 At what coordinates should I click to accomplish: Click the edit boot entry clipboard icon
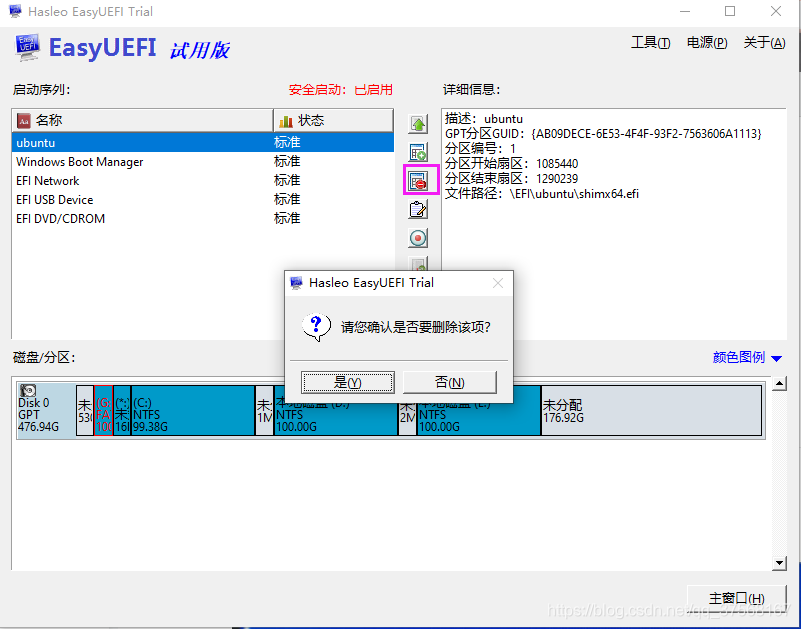tap(418, 209)
